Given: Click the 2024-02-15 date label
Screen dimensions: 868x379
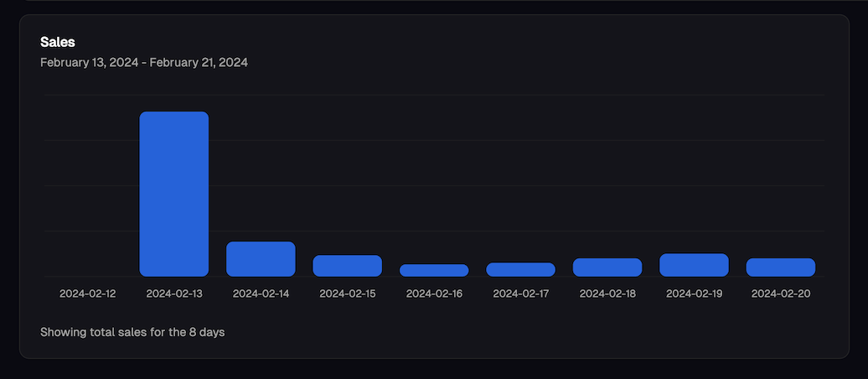Looking at the screenshot, I should [x=348, y=293].
